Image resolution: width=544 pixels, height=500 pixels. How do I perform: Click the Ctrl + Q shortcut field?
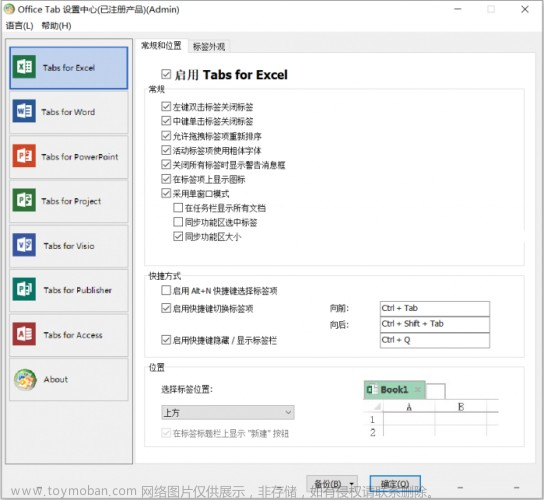(x=435, y=340)
